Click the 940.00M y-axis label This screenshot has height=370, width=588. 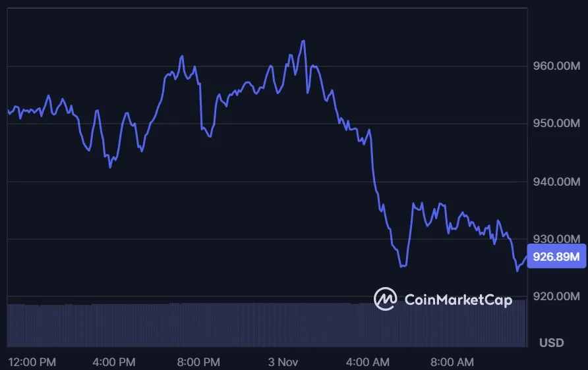[556, 182]
